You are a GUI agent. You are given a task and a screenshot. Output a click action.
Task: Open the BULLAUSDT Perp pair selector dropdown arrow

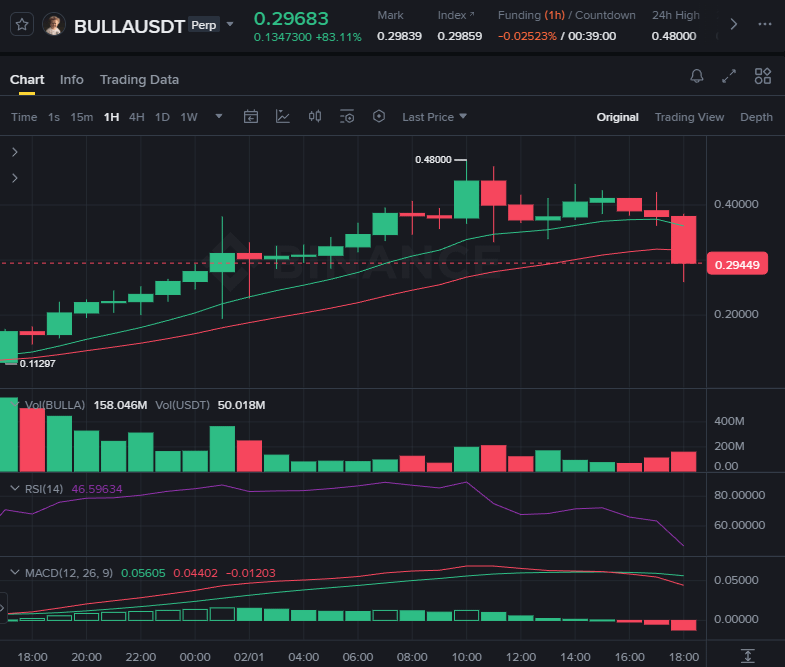click(x=230, y=24)
